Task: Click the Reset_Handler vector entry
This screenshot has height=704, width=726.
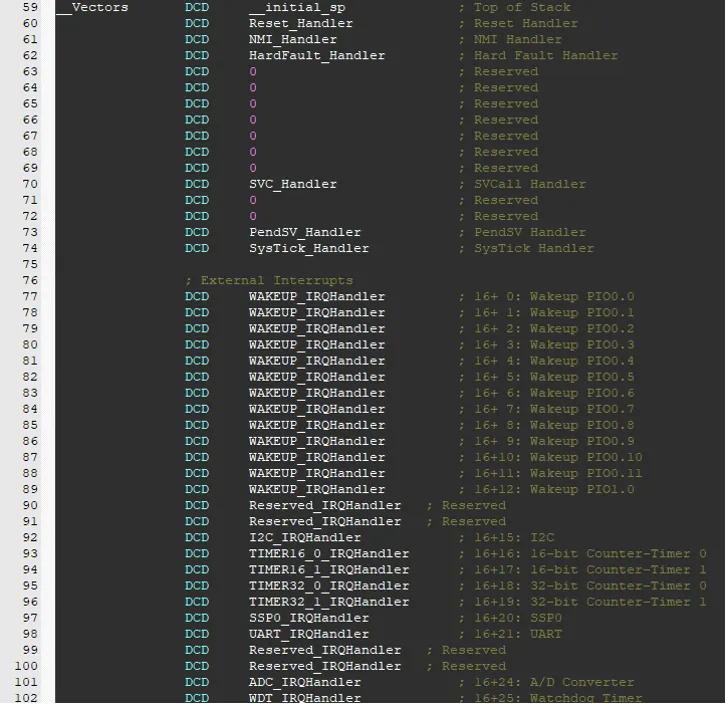Action: point(300,23)
